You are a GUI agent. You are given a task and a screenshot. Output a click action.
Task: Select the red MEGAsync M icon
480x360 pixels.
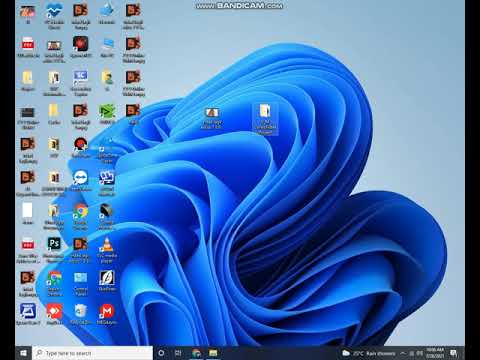(x=107, y=311)
